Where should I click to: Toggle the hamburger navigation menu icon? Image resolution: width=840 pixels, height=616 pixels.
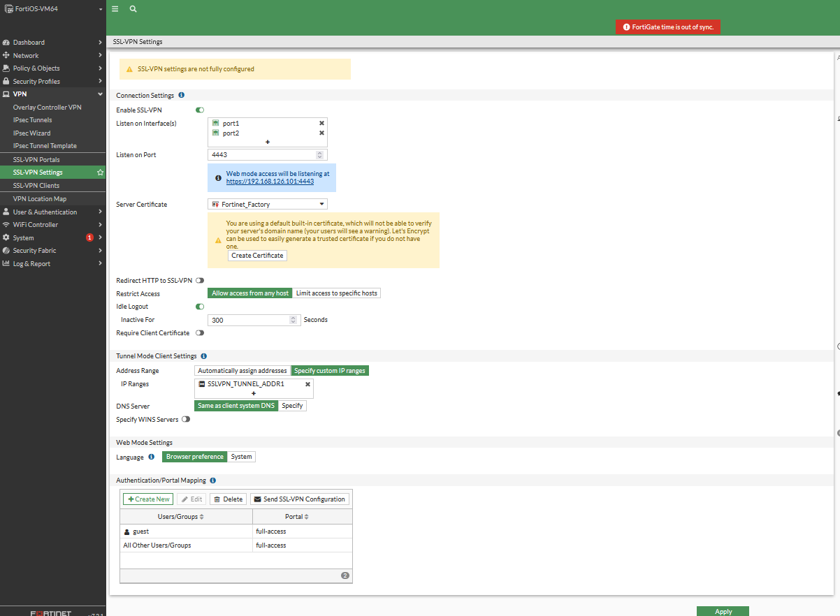tap(115, 9)
